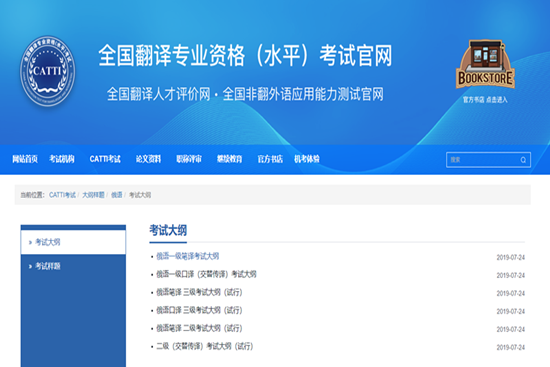Open the Bookstore shop icon

tap(485, 64)
